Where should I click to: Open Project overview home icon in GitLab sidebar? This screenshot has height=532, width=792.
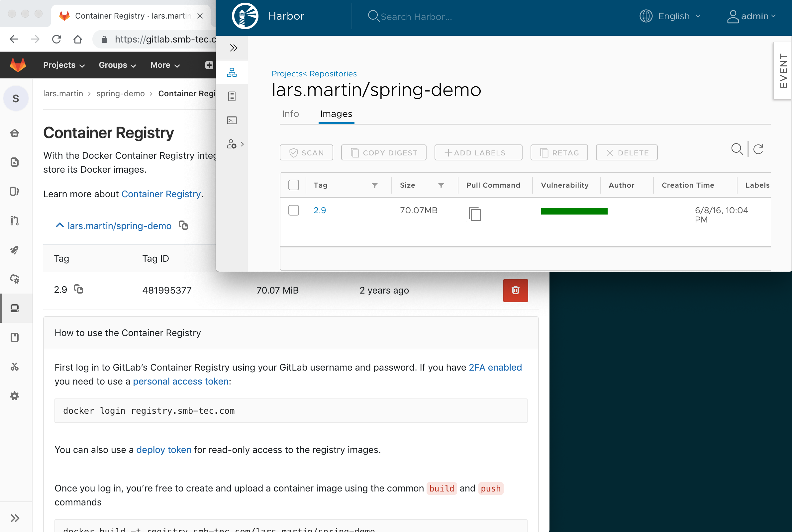click(15, 133)
